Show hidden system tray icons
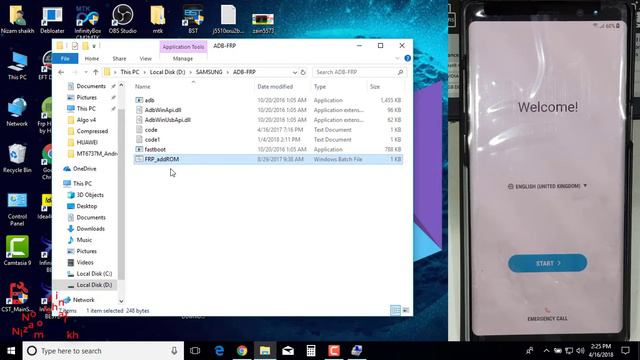The height and width of the screenshot is (360, 640). [x=546, y=351]
